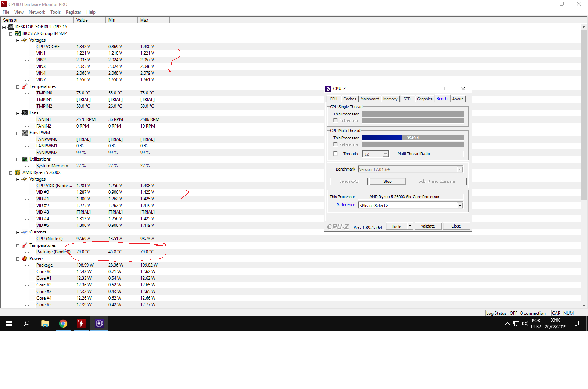
Task: Open the Tools button dropdown arrow
Action: pyautogui.click(x=410, y=226)
